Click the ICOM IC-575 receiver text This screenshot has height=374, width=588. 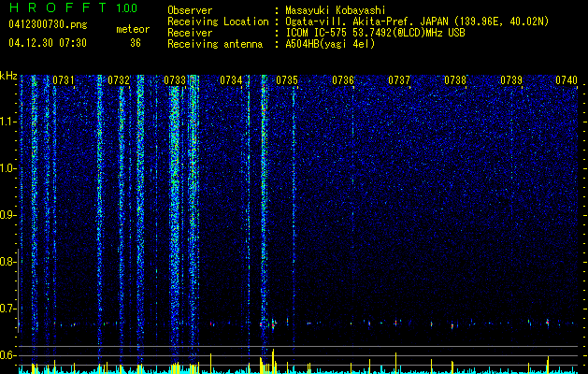375,33
